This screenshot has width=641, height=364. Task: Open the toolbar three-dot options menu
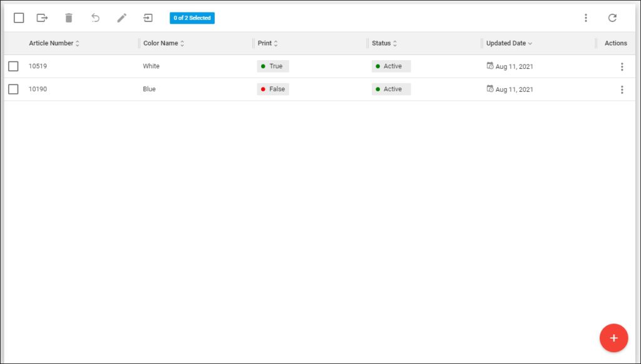pyautogui.click(x=586, y=18)
